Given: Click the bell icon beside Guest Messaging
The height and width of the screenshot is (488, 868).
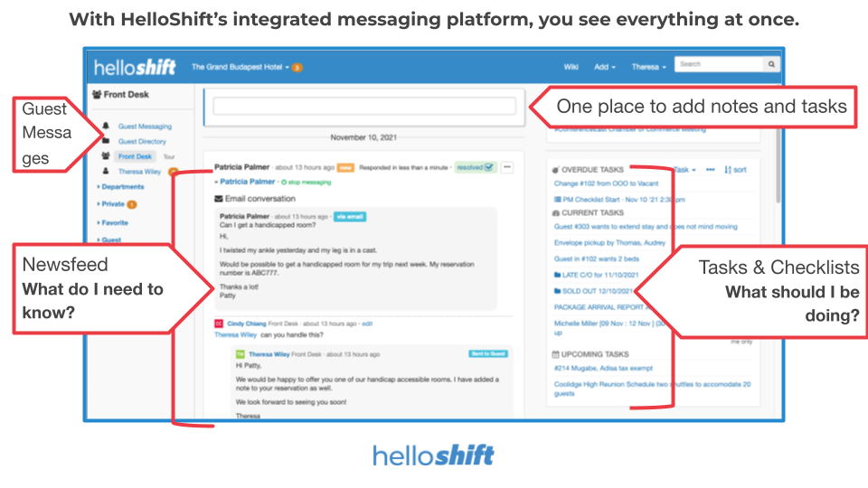Looking at the screenshot, I should pyautogui.click(x=106, y=126).
